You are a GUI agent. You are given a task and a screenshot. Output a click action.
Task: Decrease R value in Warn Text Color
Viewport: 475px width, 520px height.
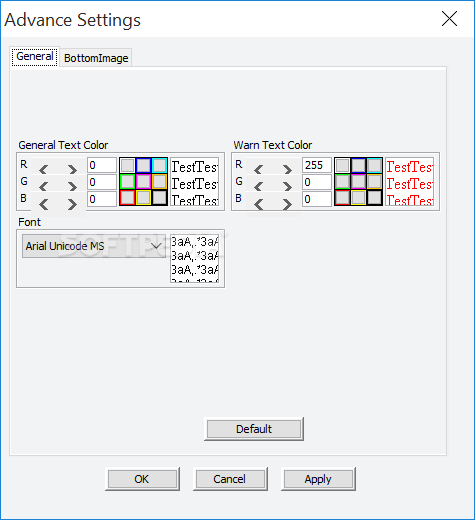(x=259, y=170)
